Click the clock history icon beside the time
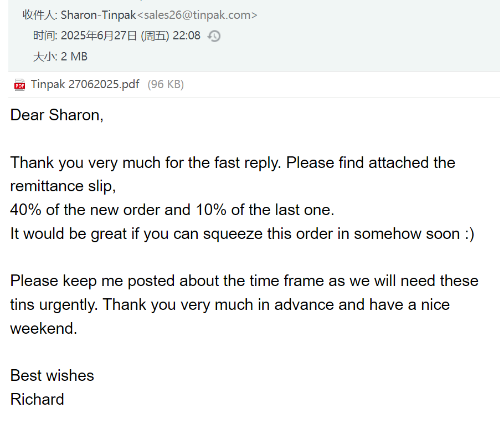 pos(214,35)
